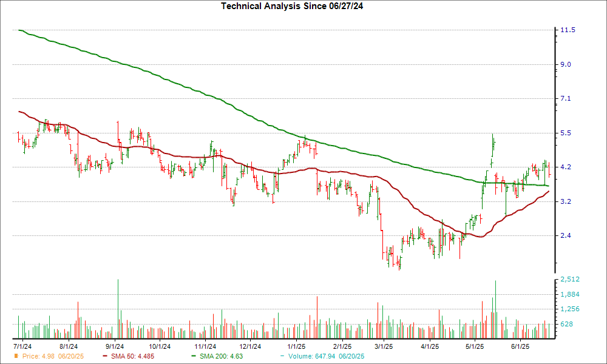
Task: Click the orange Price legend marker
Action: (16, 356)
